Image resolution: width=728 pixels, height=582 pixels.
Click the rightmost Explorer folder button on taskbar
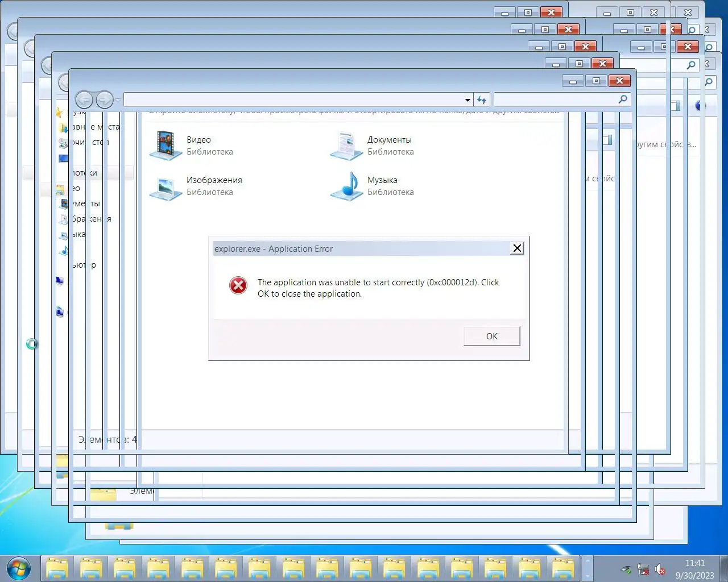[563, 568]
